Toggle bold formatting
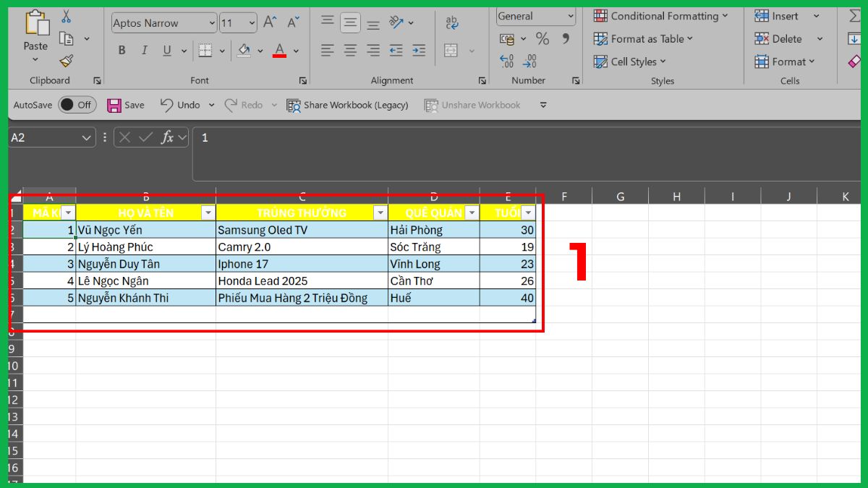868x488 pixels. 121,50
